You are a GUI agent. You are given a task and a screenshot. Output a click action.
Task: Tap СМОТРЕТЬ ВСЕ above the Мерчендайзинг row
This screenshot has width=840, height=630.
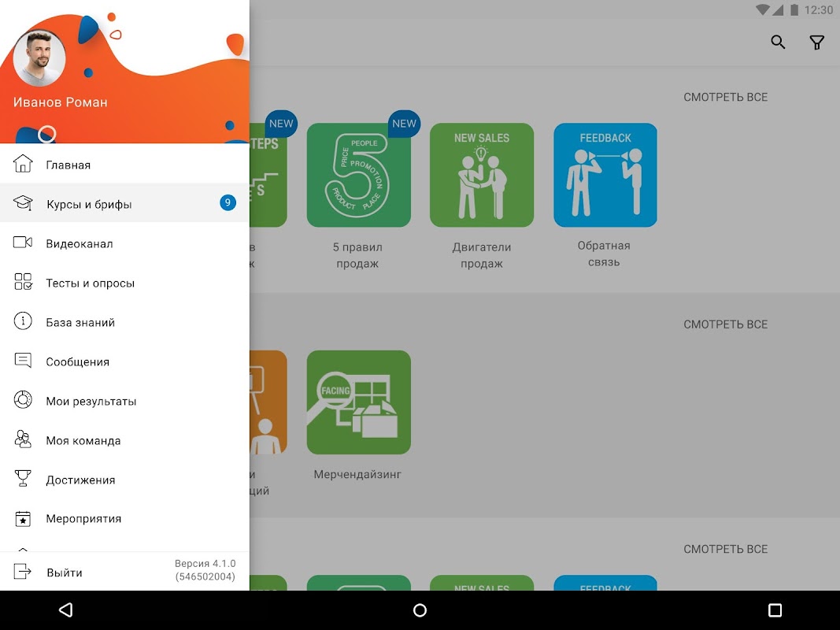pyautogui.click(x=725, y=324)
